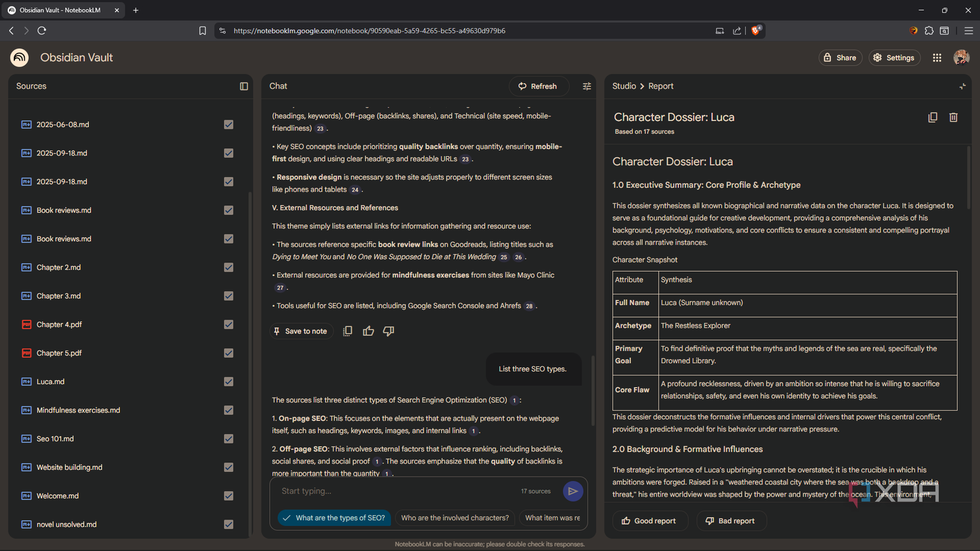Collapse the Sources panel icon

click(244, 86)
